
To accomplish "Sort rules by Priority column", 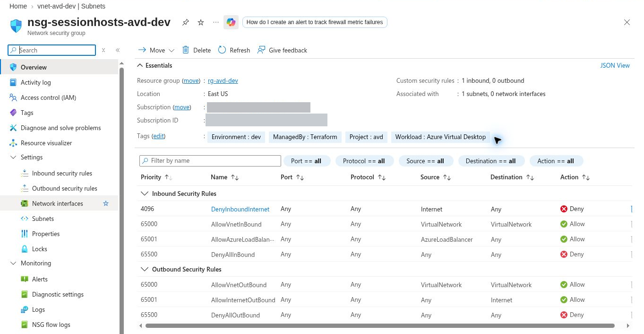I will 156,177.
